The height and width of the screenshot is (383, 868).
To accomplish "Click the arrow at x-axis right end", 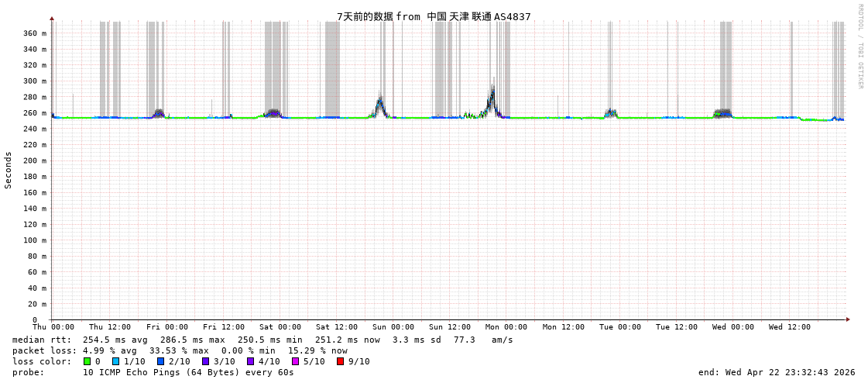I will 848,319.
